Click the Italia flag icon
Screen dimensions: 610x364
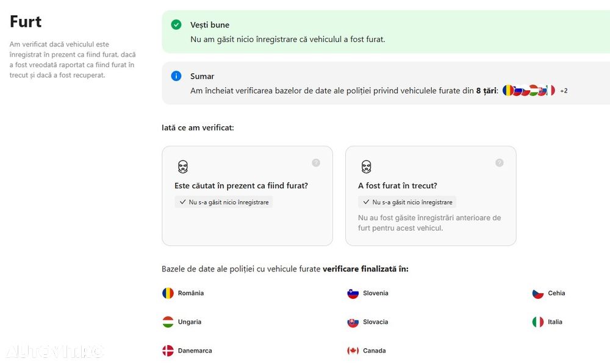(537, 322)
